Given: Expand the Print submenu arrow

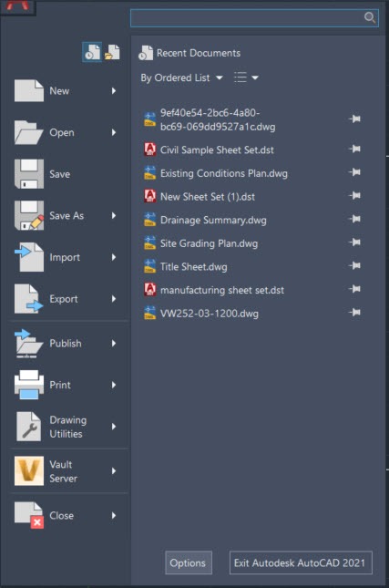Looking at the screenshot, I should [114, 385].
